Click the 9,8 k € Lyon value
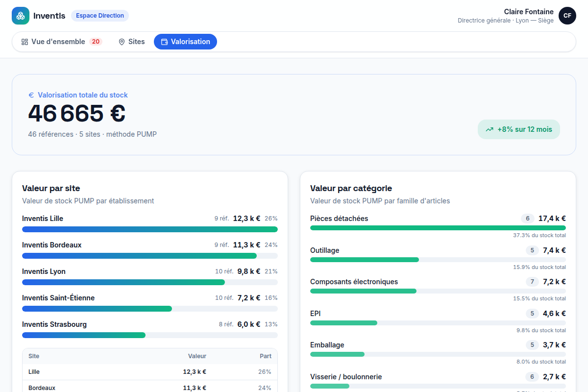588x392 pixels. coord(249,271)
